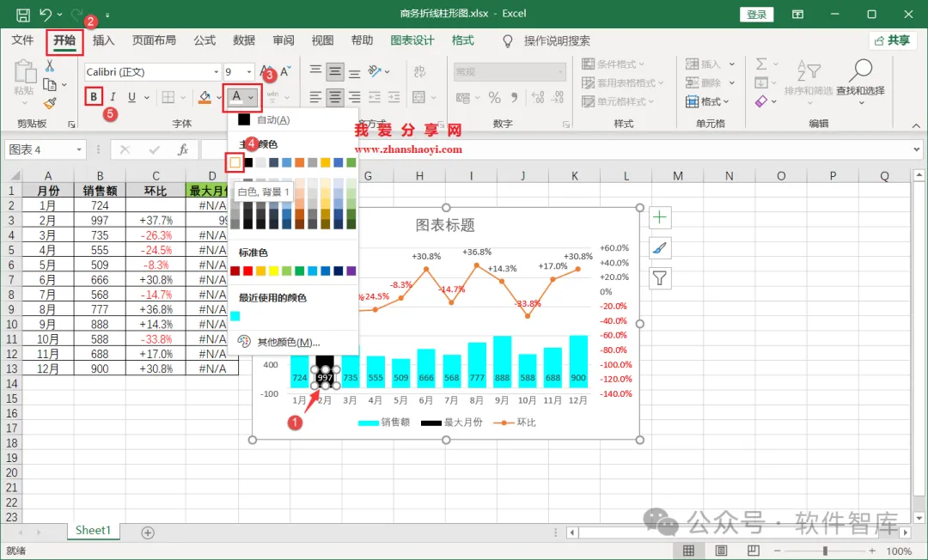The height and width of the screenshot is (560, 928).
Task: Switch to the Format tab
Action: pyautogui.click(x=463, y=40)
